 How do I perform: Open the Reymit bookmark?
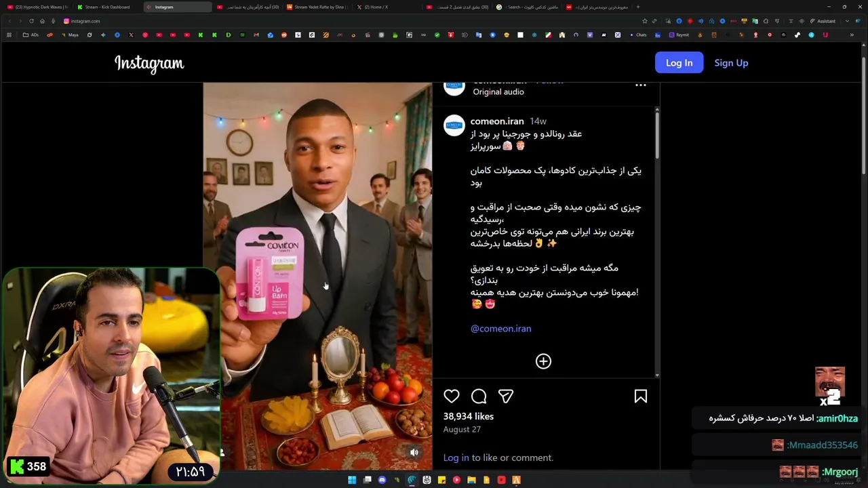(x=679, y=35)
